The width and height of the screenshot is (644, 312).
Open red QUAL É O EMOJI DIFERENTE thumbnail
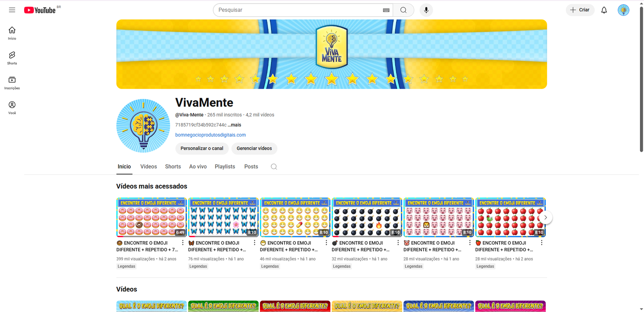(x=295, y=306)
